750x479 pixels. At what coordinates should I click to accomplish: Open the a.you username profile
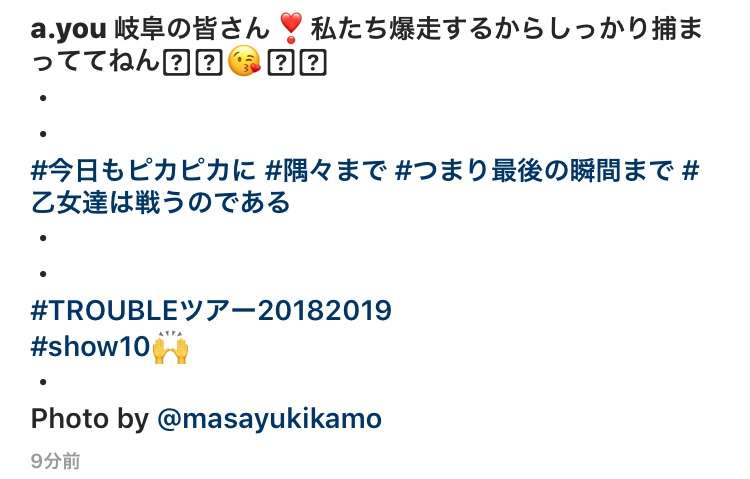[x=68, y=29]
